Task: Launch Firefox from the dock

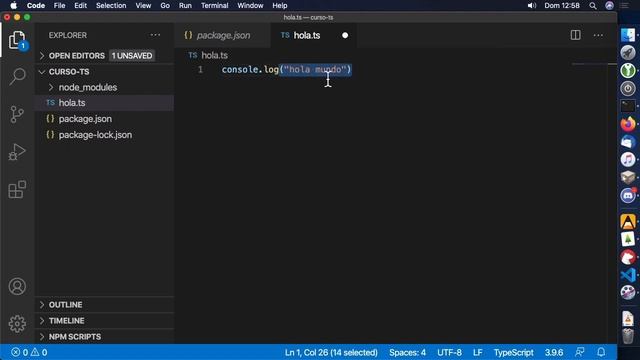Action: [x=628, y=124]
